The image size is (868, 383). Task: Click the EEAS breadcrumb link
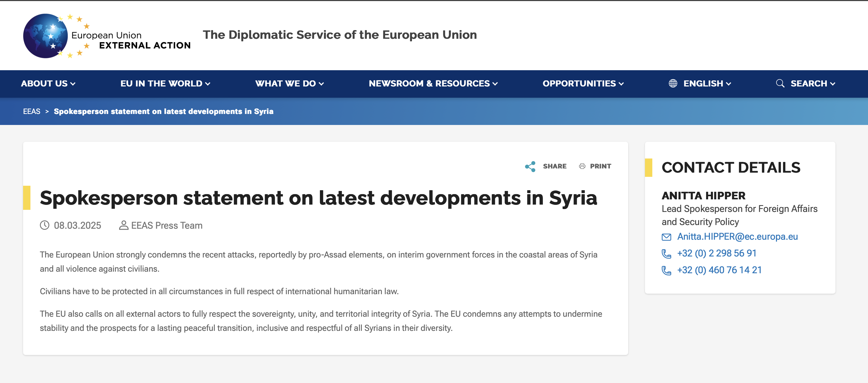coord(32,111)
